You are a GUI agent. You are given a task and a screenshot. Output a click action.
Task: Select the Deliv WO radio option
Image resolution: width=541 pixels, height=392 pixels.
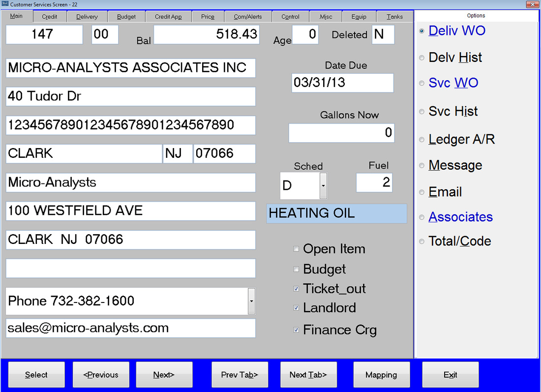pos(421,31)
